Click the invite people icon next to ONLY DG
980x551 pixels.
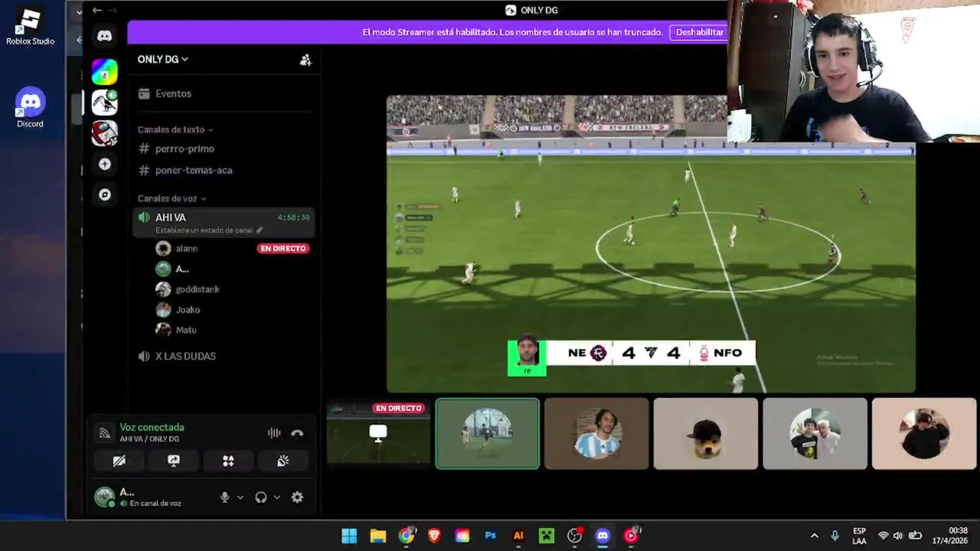coord(305,60)
